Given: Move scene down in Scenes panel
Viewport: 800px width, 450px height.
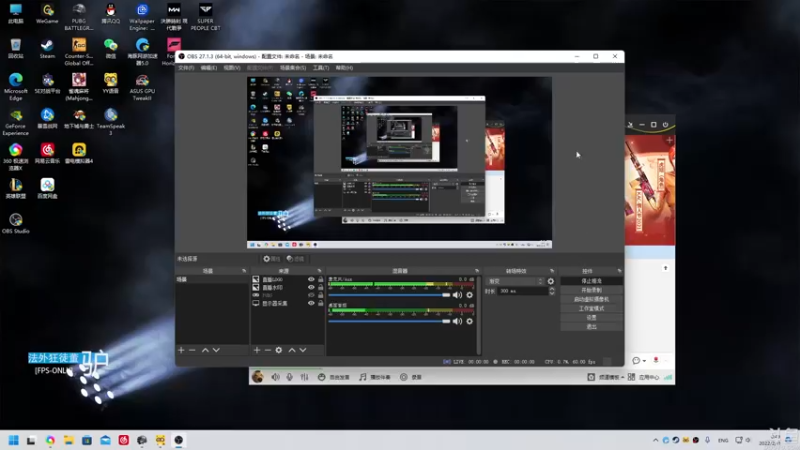Looking at the screenshot, I should [216, 350].
